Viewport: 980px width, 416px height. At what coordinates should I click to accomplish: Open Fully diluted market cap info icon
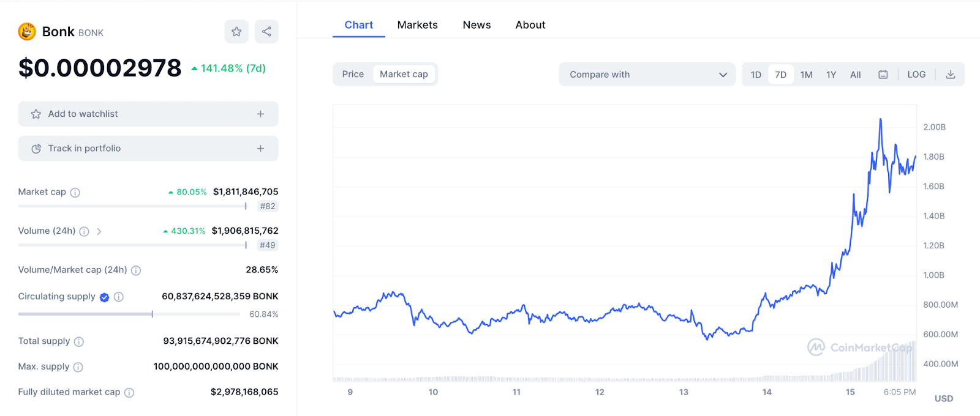tap(129, 393)
